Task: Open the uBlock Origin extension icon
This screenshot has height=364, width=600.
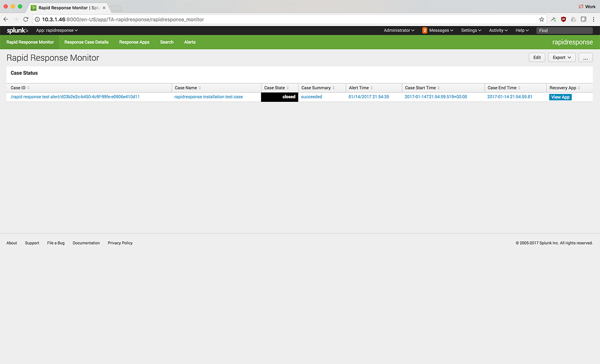Action: 563,19
